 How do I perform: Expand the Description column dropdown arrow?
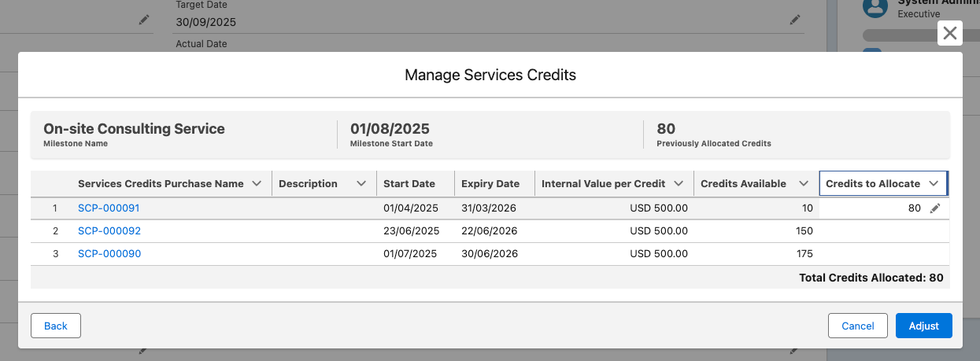point(361,184)
